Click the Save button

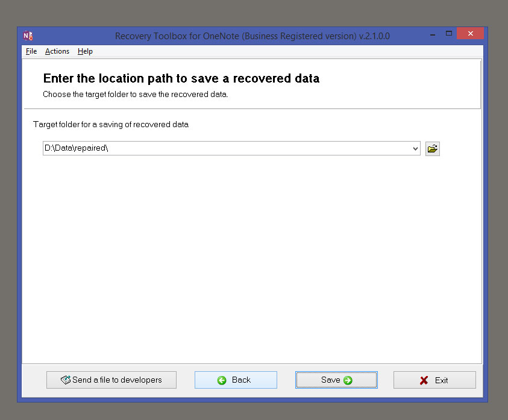[x=336, y=380]
